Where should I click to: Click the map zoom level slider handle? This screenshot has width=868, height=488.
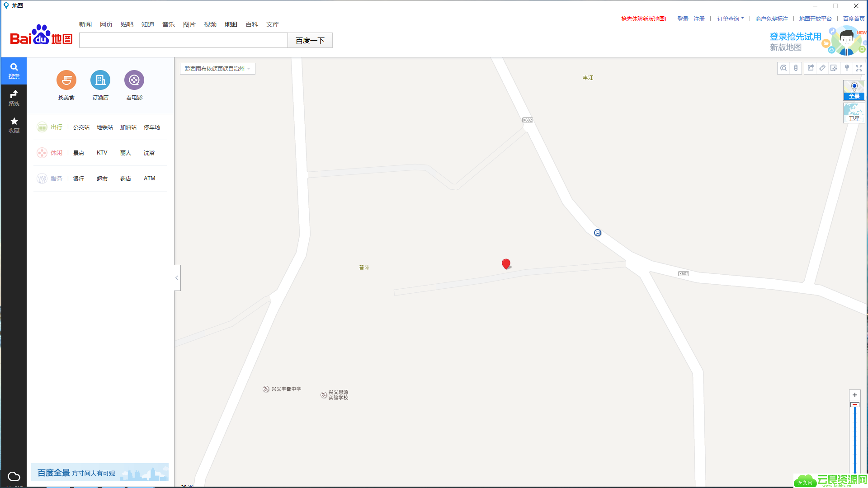coord(855,404)
